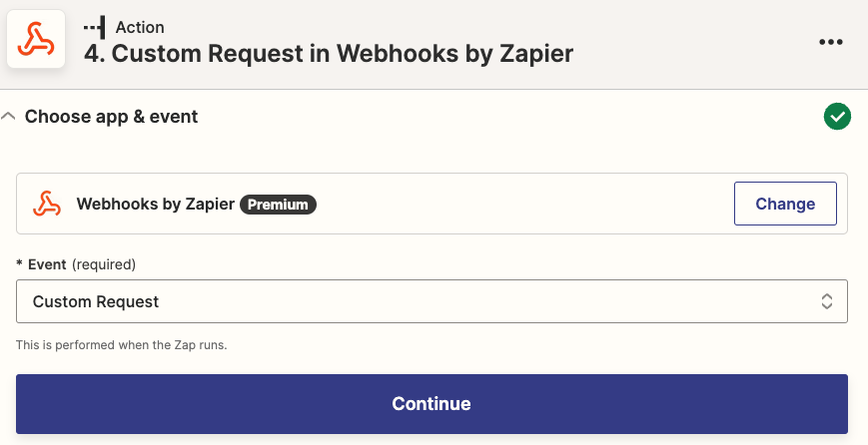Toggle the "Choose app & event" section heading
The width and height of the screenshot is (868, 445).
(x=111, y=117)
